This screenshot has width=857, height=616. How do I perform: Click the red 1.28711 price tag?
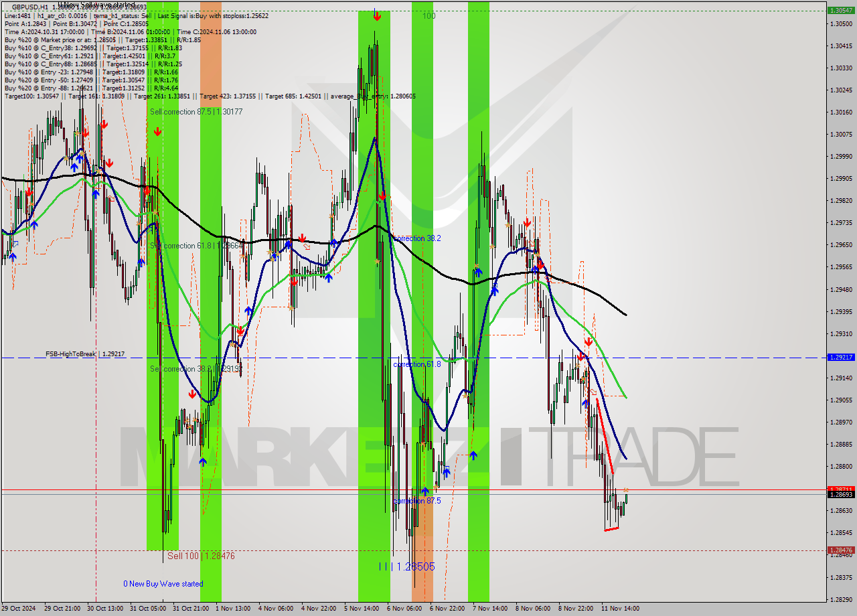pos(841,489)
